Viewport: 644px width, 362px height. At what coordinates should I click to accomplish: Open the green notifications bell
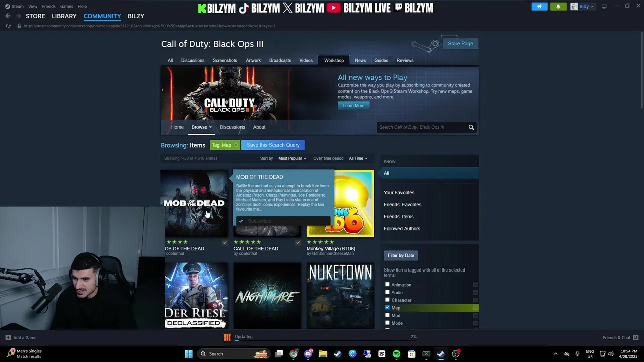click(x=558, y=7)
